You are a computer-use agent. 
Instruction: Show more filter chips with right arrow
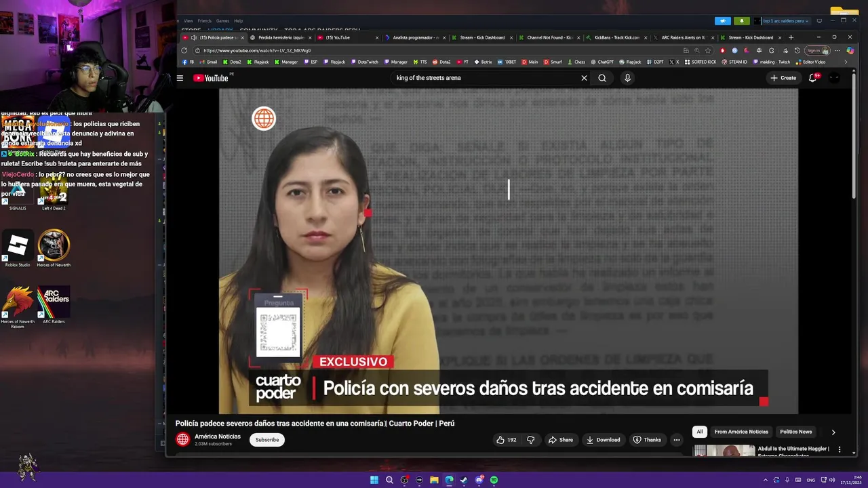click(x=833, y=432)
